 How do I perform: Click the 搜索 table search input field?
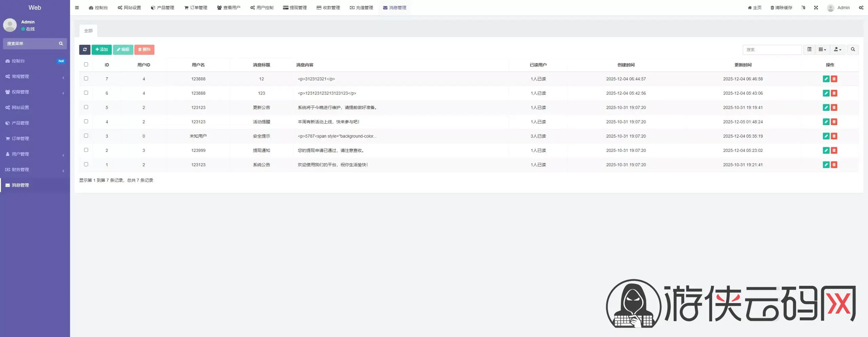point(772,49)
